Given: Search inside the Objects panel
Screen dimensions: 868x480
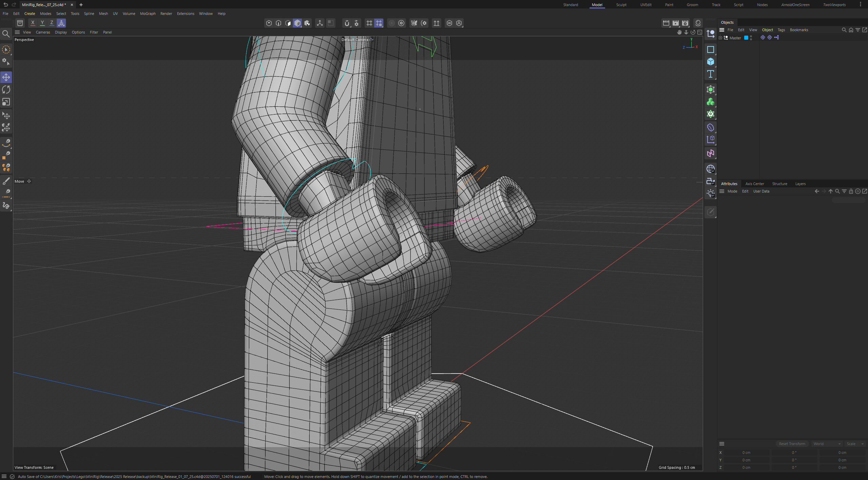Looking at the screenshot, I should click(x=844, y=30).
